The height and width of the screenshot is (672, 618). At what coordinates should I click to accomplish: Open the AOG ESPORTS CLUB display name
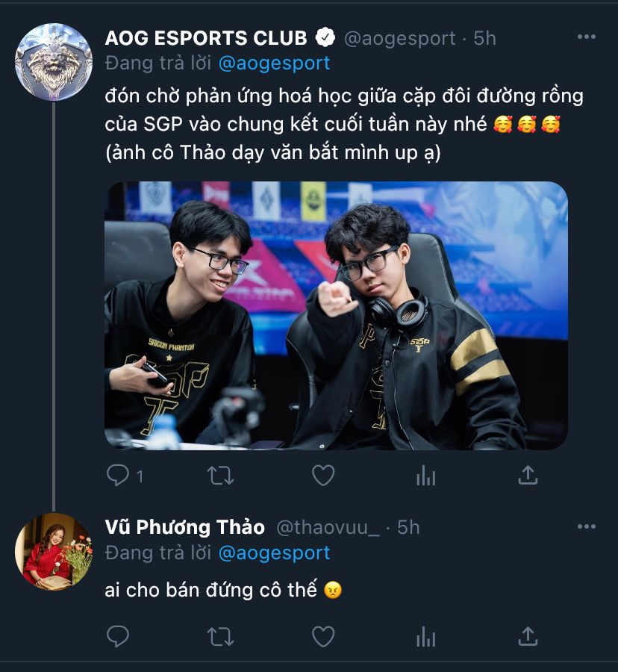(x=206, y=38)
